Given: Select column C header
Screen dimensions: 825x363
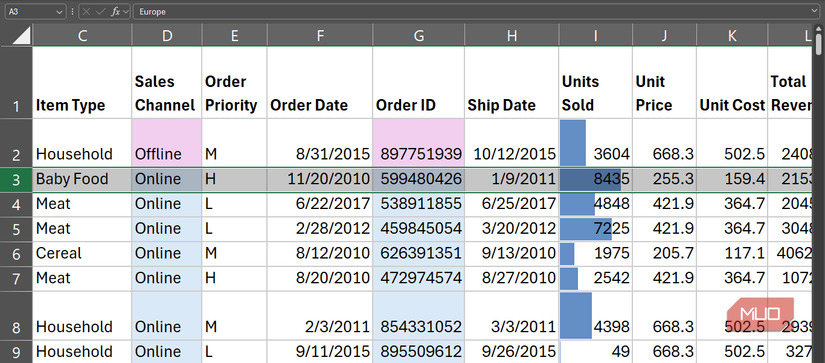Looking at the screenshot, I should point(82,35).
